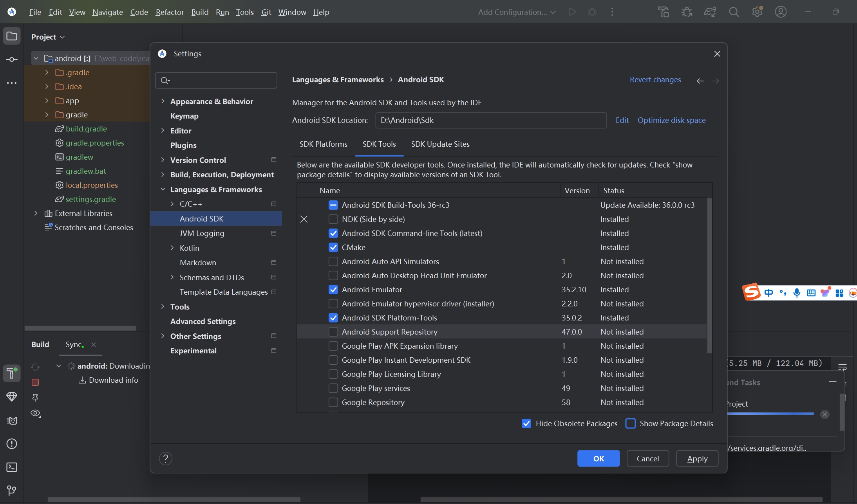The width and height of the screenshot is (857, 504).
Task: Click the SDK tools table vertical scrollbar
Action: [x=709, y=275]
